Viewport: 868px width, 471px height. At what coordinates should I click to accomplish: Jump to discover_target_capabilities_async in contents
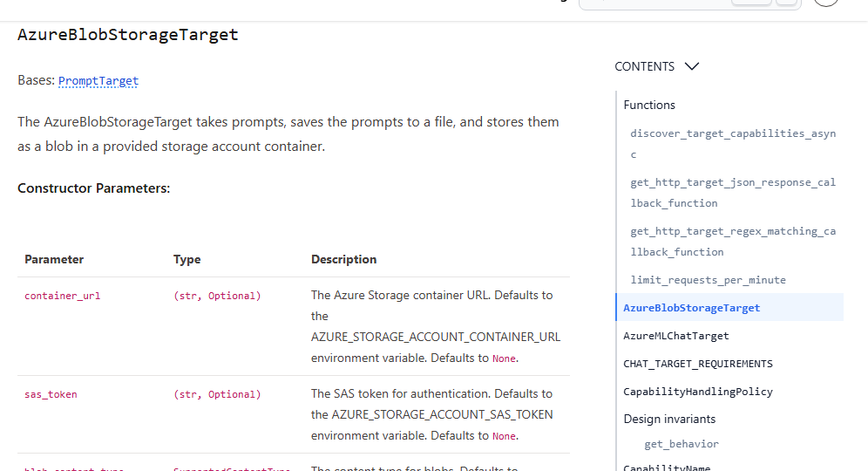click(x=733, y=144)
